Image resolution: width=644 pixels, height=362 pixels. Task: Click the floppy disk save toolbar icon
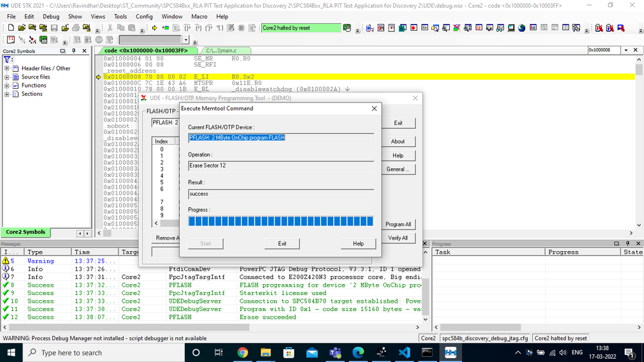point(54,28)
